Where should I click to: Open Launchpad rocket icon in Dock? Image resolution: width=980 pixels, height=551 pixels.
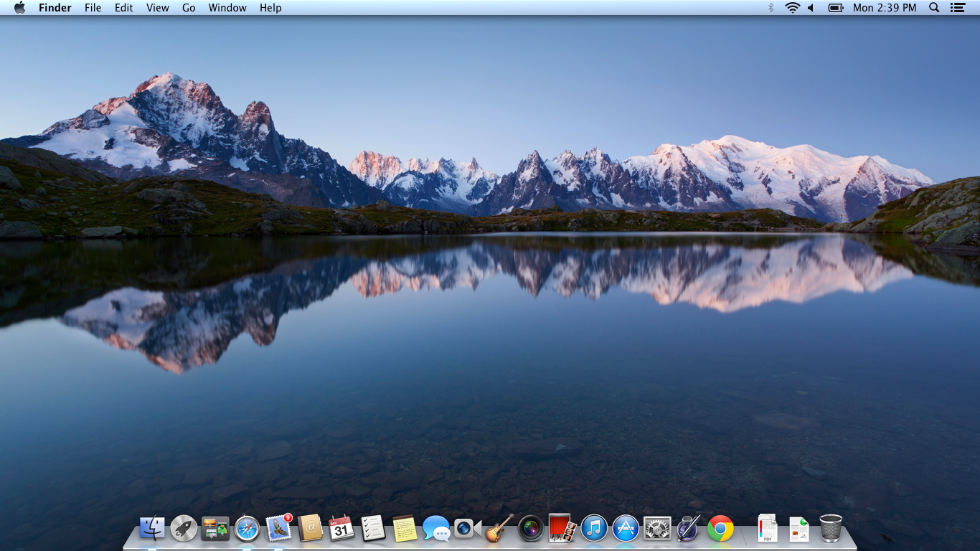click(x=184, y=529)
